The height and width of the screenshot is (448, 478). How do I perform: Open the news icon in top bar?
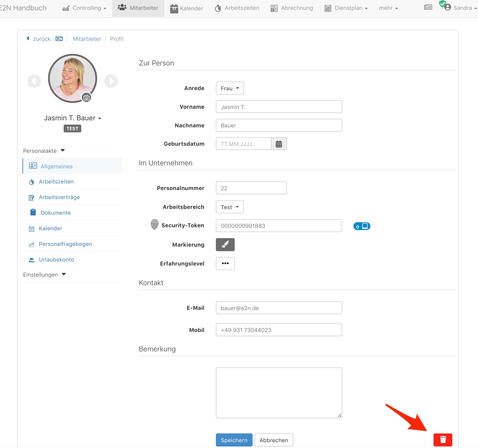(x=428, y=7)
